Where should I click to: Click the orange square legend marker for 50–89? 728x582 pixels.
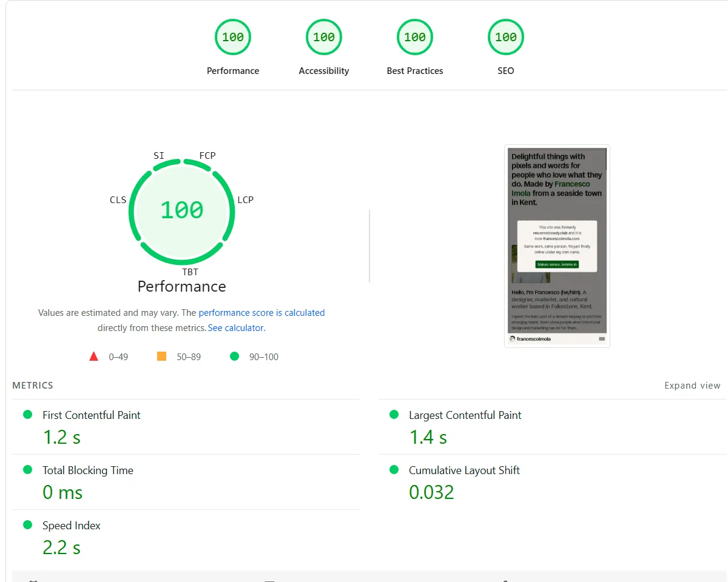[x=161, y=356]
